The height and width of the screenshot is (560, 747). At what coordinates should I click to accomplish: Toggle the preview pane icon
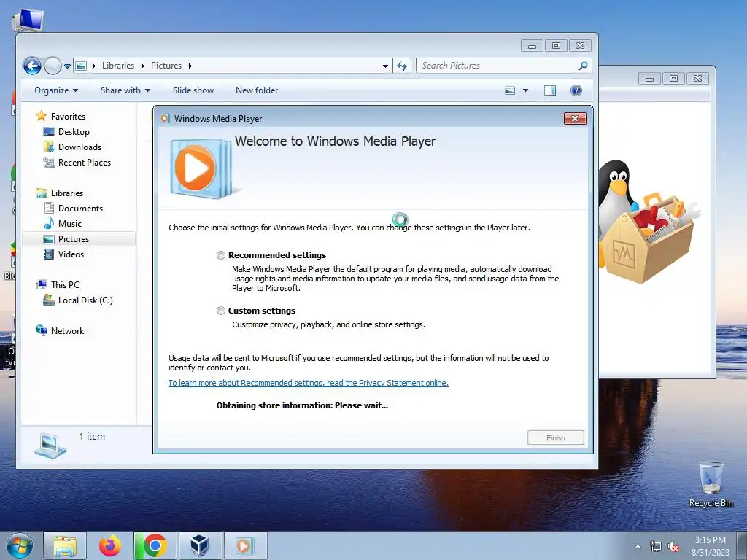click(550, 90)
